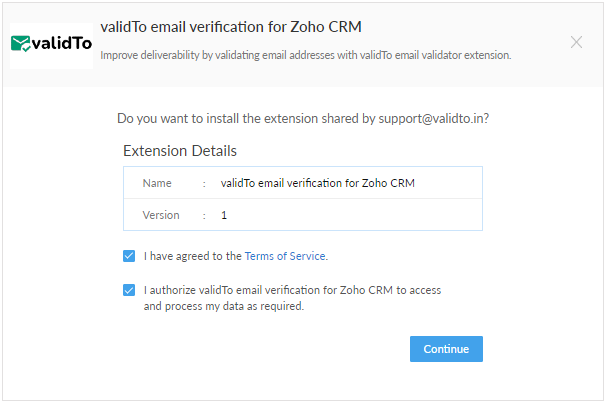The height and width of the screenshot is (404, 607).
Task: Click the Extension Details heading
Action: pyautogui.click(x=180, y=151)
